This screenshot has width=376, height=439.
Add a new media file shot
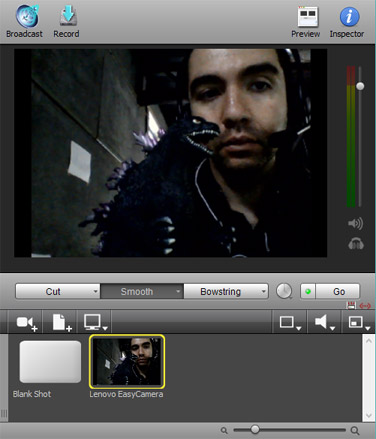[x=62, y=323]
